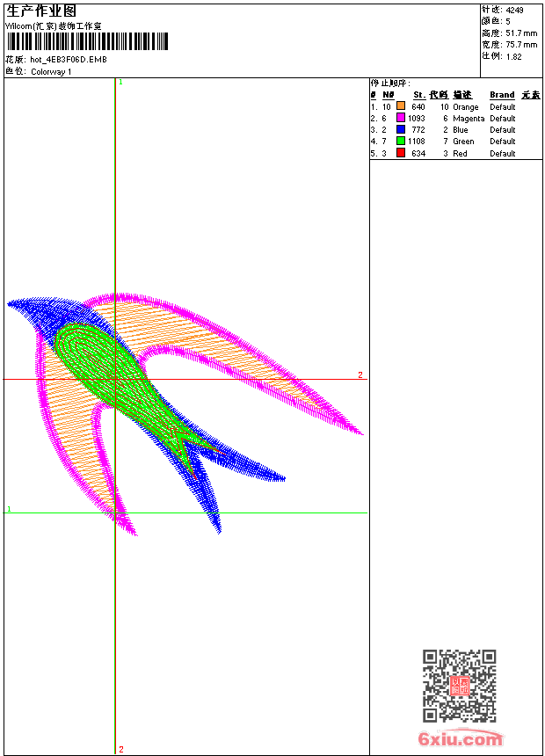Click the 6xiu.com watermark logo
Viewport: 545px width, 756px height.
tap(460, 739)
